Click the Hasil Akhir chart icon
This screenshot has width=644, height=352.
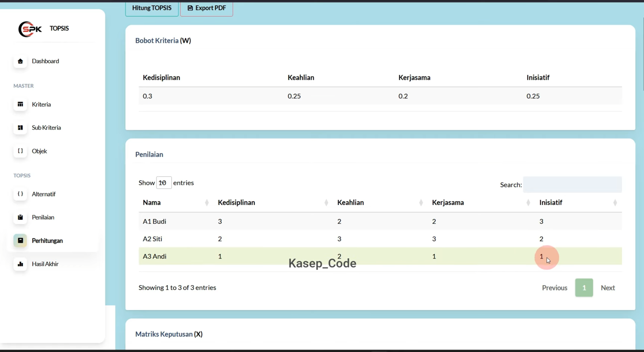[x=20, y=264]
